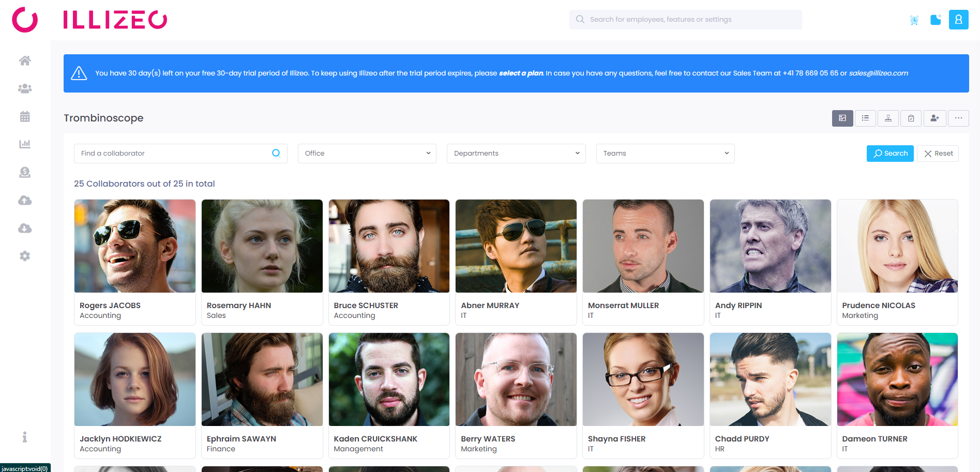Click the ILLIZEO wordmark logo
Screen dimensions: 980x472
[x=115, y=20]
